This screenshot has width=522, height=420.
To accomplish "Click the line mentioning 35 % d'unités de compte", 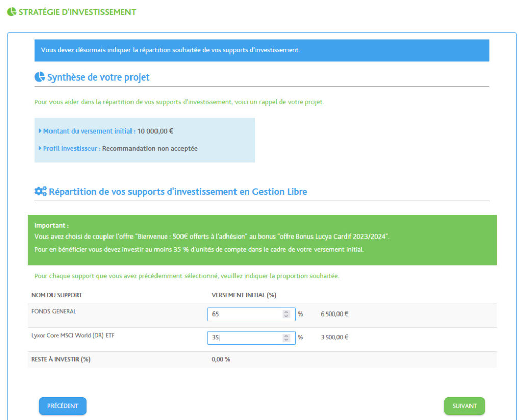I will point(199,249).
